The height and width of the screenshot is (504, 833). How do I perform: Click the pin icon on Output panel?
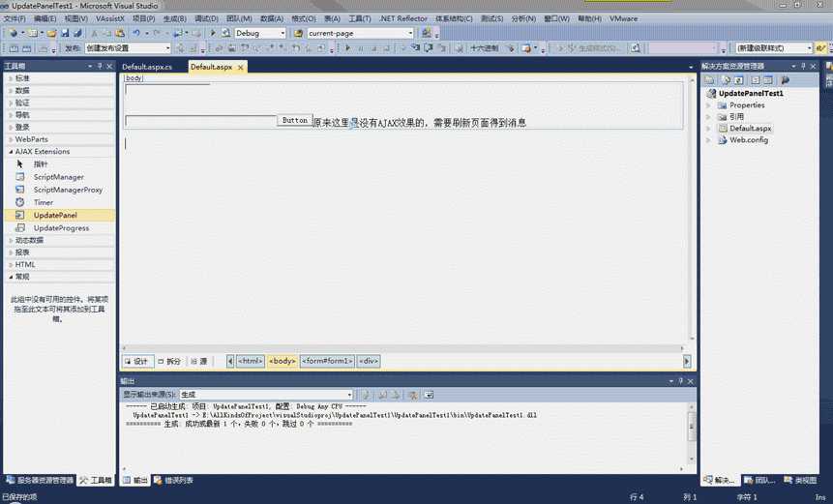coord(680,381)
